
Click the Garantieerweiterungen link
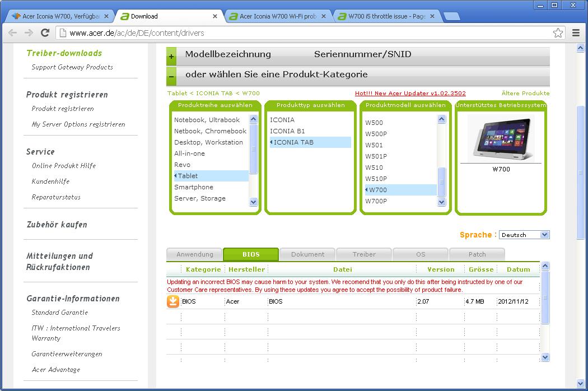67,354
